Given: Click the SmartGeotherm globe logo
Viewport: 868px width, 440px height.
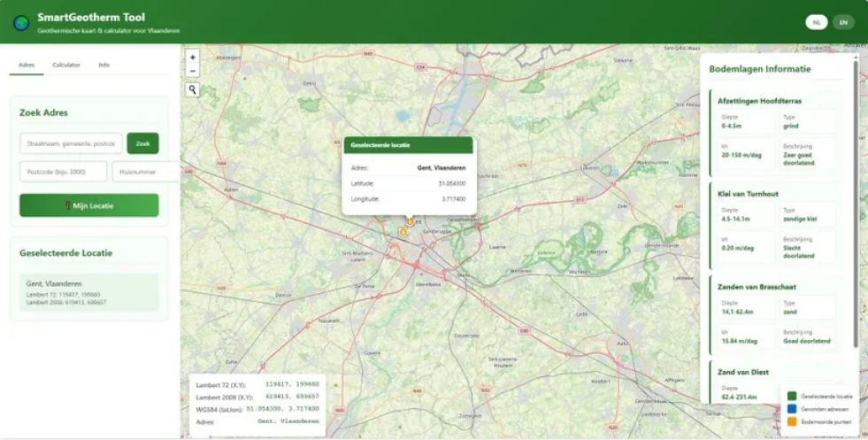Looking at the screenshot, I should coord(21,23).
